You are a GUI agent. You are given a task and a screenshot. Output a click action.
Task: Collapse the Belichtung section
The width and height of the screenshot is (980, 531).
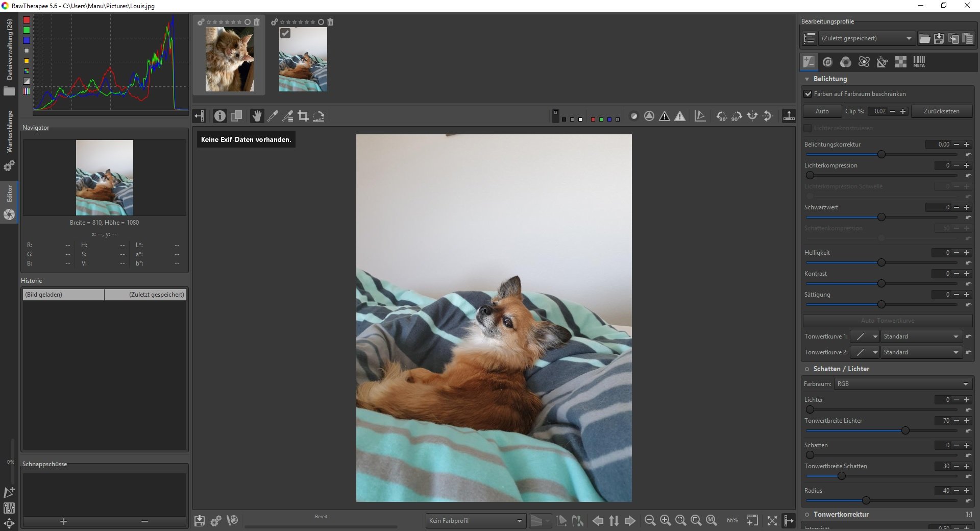807,79
